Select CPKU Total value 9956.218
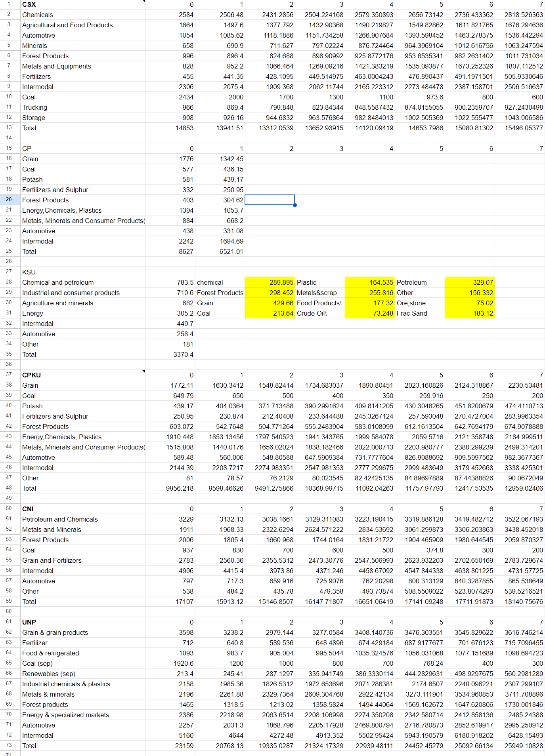 (170, 488)
